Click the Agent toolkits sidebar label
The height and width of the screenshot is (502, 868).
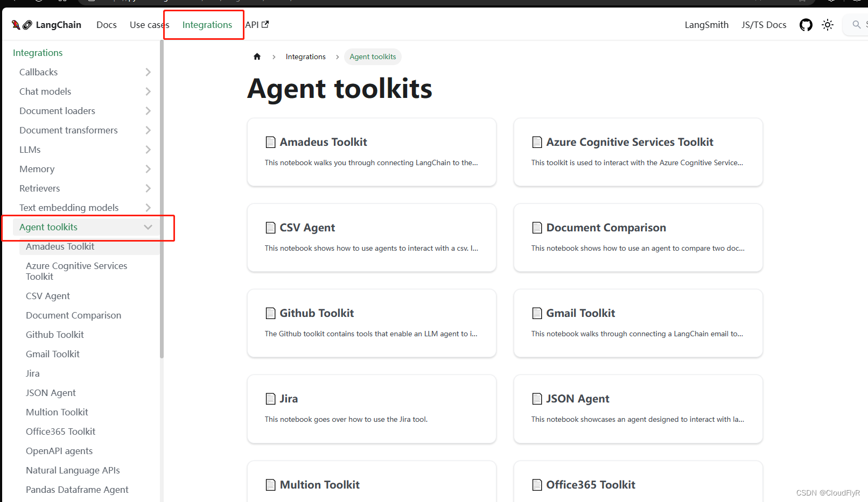click(48, 227)
